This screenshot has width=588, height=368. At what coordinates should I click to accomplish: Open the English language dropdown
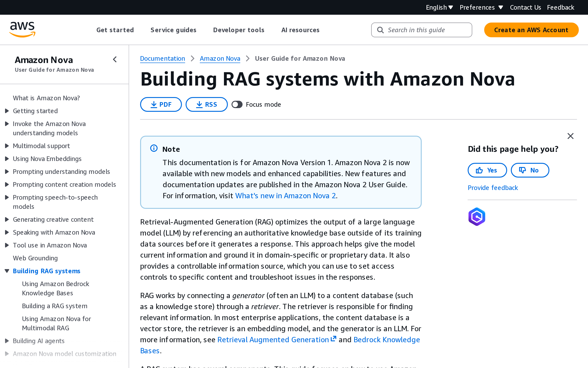tap(439, 7)
